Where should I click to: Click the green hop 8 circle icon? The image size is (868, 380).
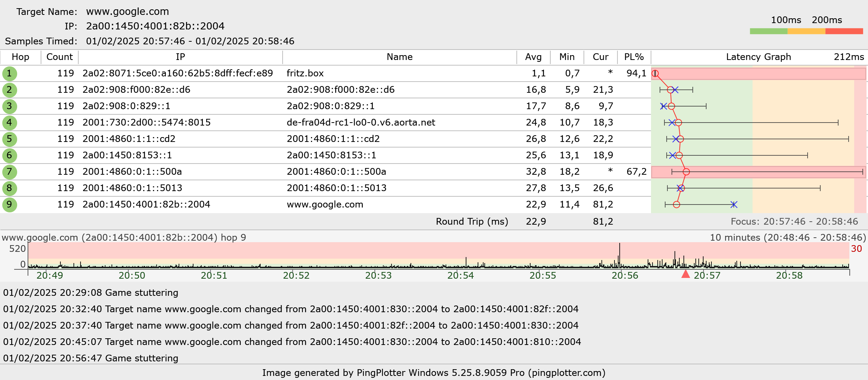[x=9, y=188]
